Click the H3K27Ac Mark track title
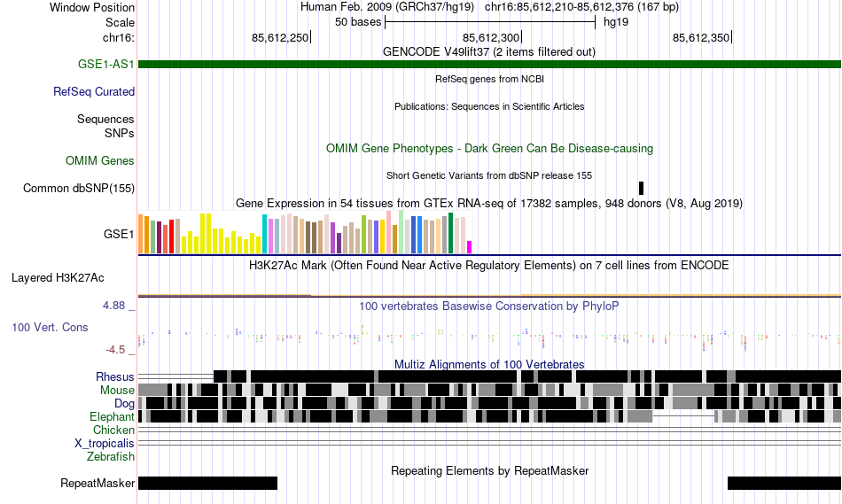This screenshot has height=504, width=842. (x=489, y=265)
